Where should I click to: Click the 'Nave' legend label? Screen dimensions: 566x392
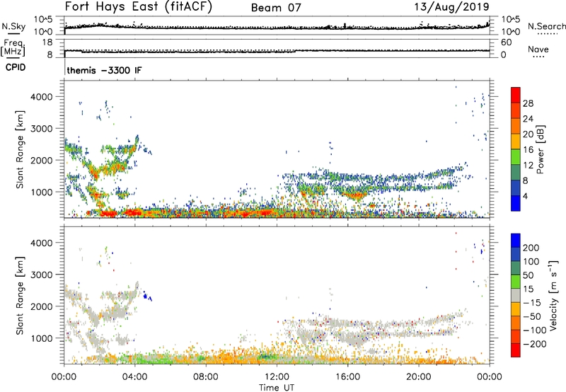click(538, 49)
